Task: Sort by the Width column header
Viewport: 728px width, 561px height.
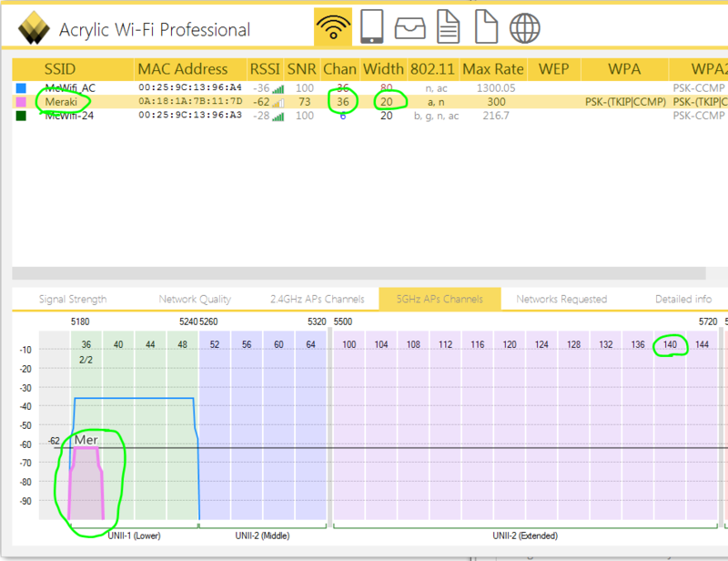Action: (x=383, y=69)
